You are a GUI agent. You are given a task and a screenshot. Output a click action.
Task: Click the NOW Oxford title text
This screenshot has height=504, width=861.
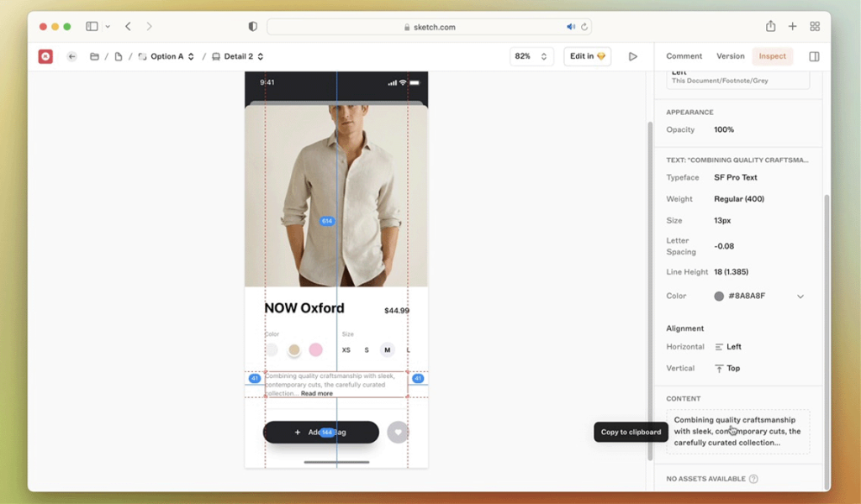(304, 308)
